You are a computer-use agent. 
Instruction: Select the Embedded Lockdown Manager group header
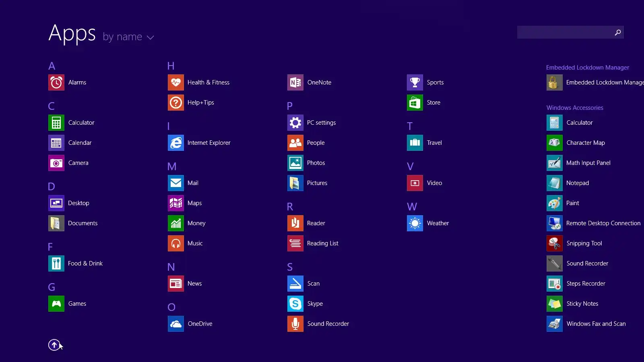[588, 68]
